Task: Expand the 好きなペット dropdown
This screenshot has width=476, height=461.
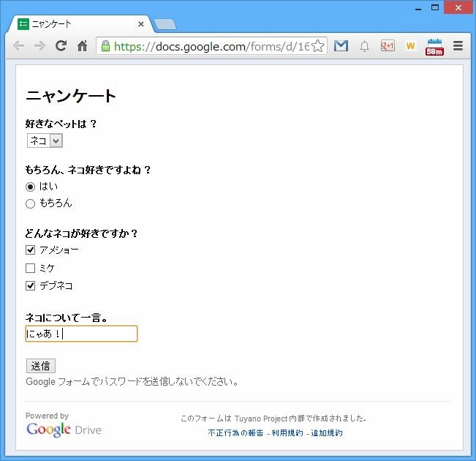Action: click(45, 140)
